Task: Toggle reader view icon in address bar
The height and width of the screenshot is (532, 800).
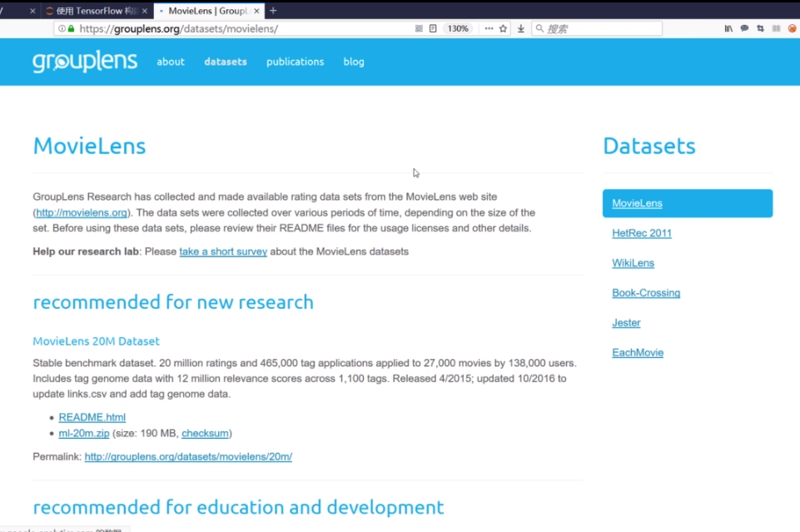Action: (x=433, y=28)
